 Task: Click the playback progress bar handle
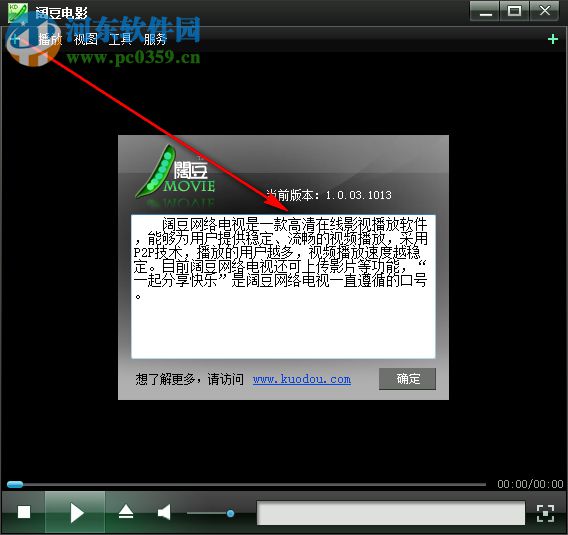point(15,484)
